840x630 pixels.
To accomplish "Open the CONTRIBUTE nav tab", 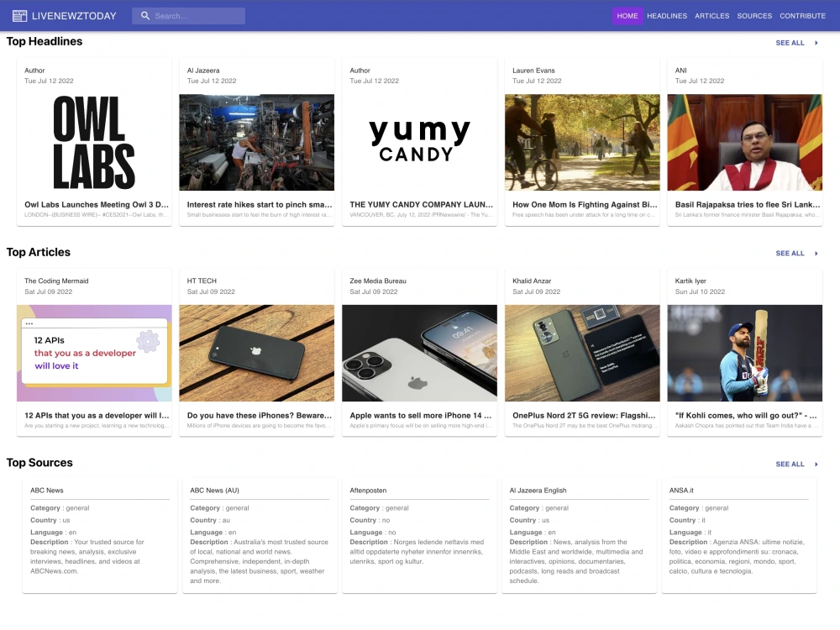I will click(802, 16).
